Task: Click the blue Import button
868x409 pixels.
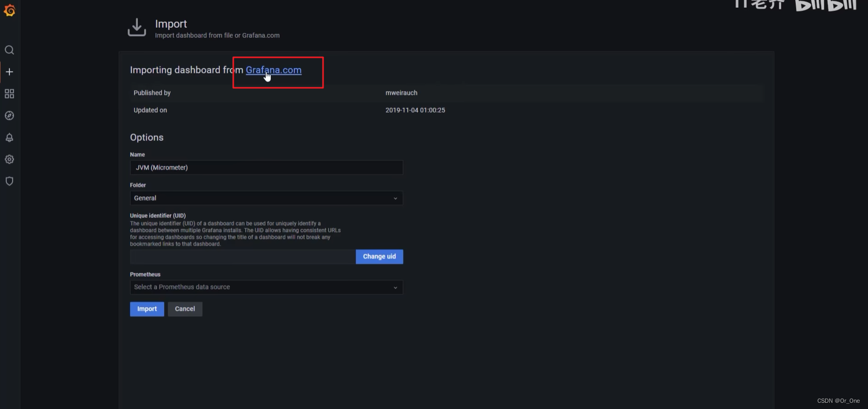Action: pos(147,309)
